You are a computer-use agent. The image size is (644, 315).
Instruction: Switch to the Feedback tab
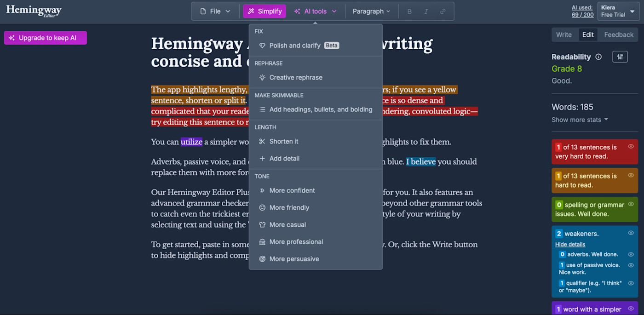click(x=619, y=34)
